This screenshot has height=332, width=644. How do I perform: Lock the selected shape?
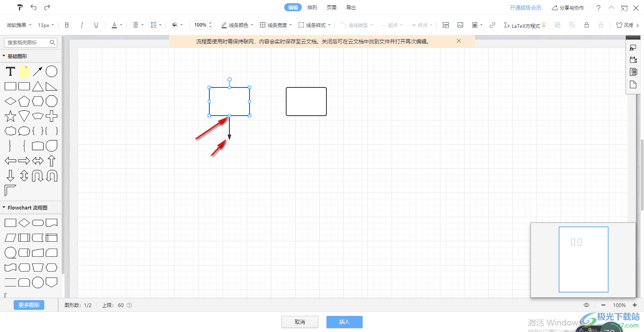coord(586,25)
